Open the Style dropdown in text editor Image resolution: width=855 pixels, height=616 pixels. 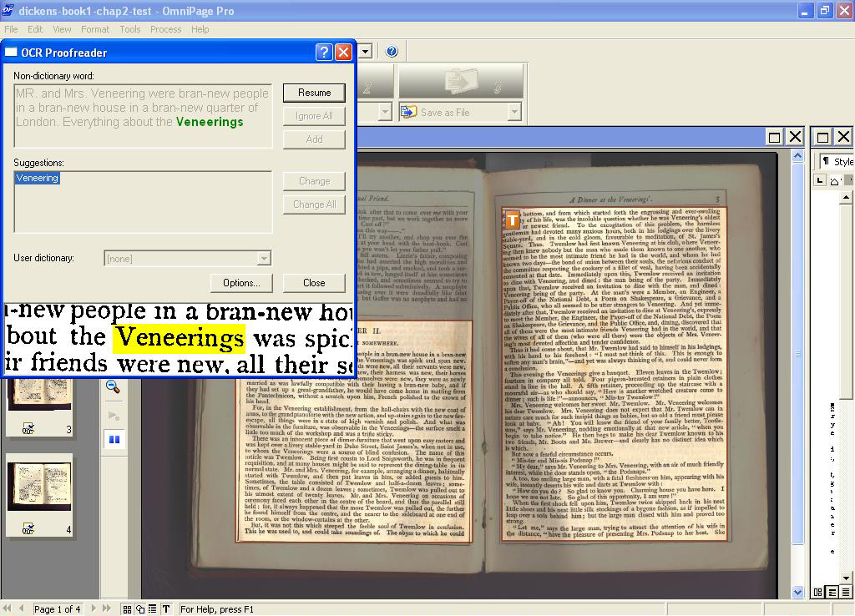(837, 161)
